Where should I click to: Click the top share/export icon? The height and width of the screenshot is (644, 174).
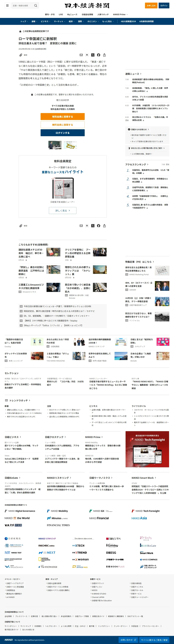pyautogui.click(x=104, y=55)
